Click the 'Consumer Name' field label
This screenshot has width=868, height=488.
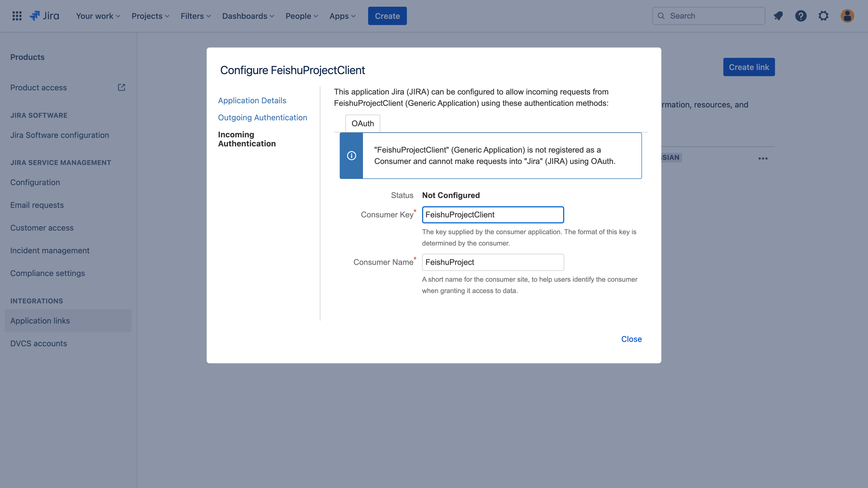[x=383, y=262]
